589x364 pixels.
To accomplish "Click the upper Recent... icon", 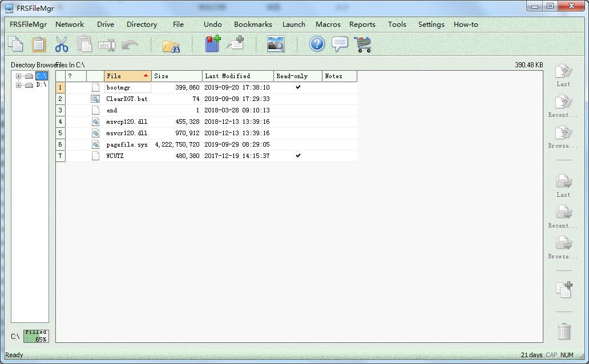I will coord(563,102).
